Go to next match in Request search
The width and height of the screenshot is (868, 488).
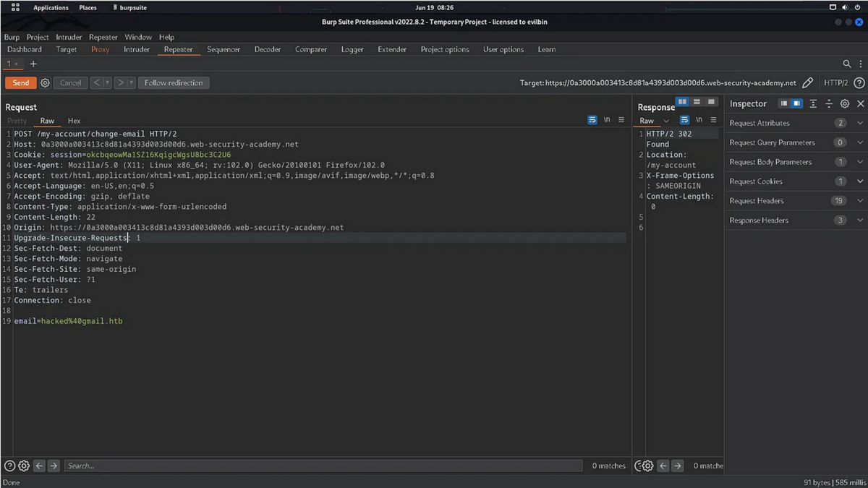click(54, 466)
